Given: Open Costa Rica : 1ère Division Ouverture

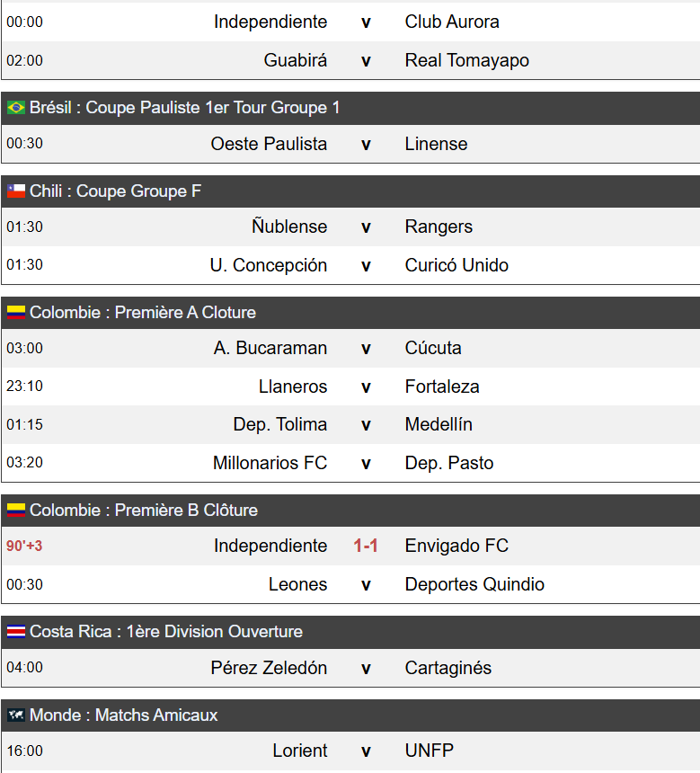Looking at the screenshot, I should (x=166, y=631).
